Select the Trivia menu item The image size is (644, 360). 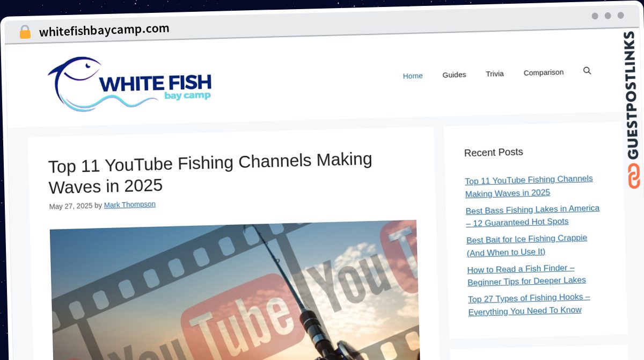[x=494, y=74]
